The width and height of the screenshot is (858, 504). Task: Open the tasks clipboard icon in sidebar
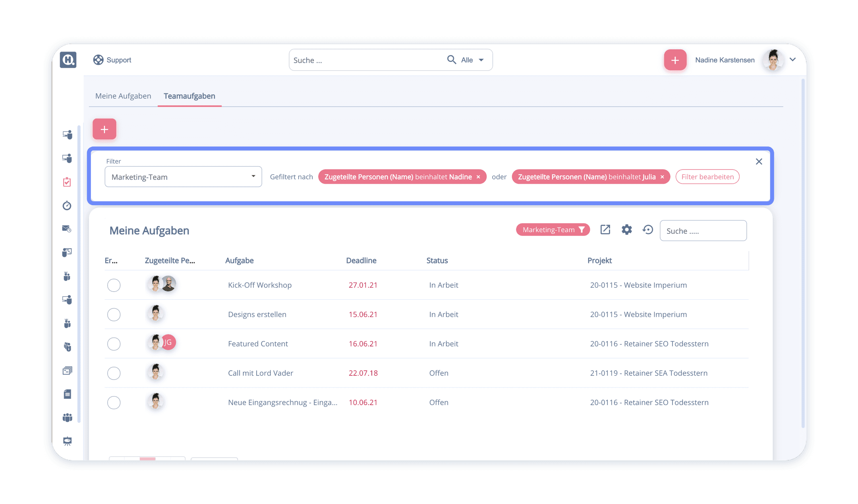[67, 182]
